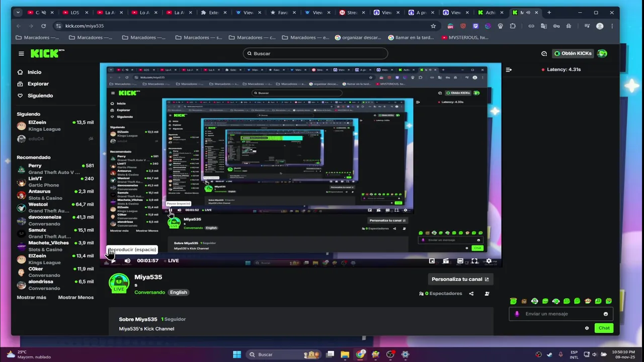The height and width of the screenshot is (362, 644).
Task: Focus the Enviar un mensaje chat field
Action: (x=560, y=314)
